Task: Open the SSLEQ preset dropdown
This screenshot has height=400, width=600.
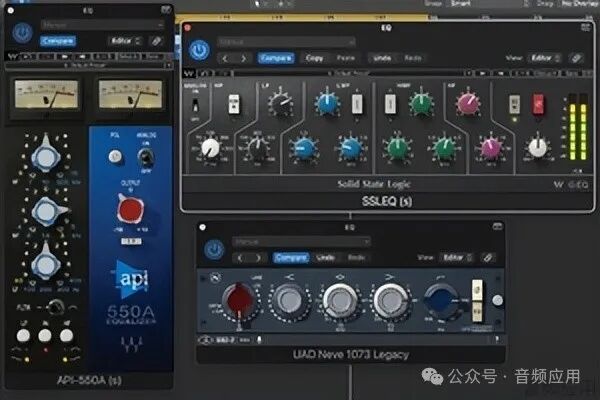Action: (286, 41)
